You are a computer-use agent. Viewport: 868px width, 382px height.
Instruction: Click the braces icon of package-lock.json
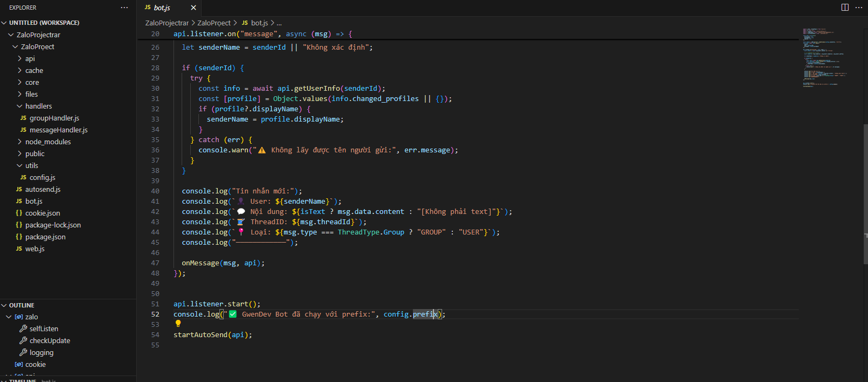[x=19, y=225]
